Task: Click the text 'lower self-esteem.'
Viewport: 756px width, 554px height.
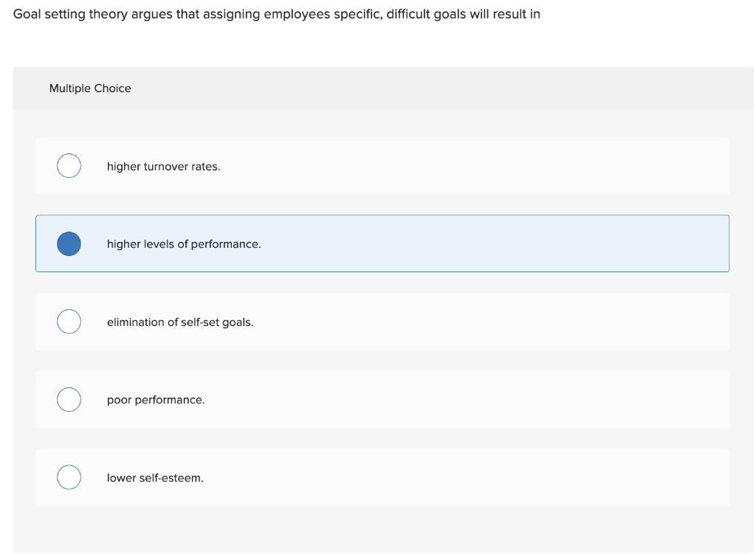Action: coord(155,477)
